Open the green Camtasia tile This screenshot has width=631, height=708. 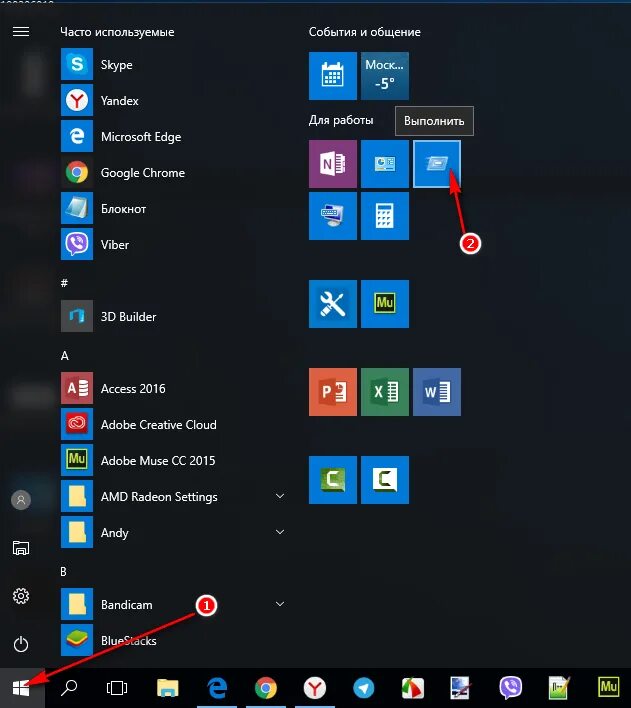click(333, 480)
